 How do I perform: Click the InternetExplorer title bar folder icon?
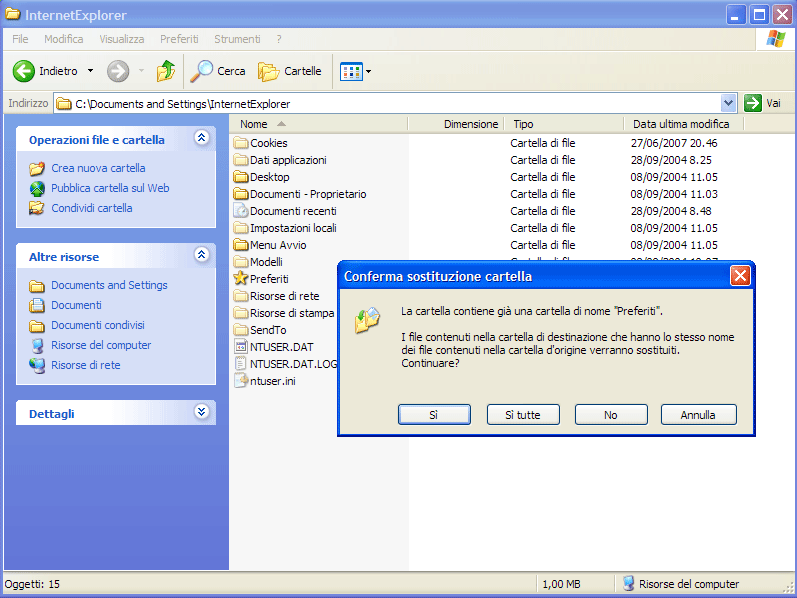12,14
